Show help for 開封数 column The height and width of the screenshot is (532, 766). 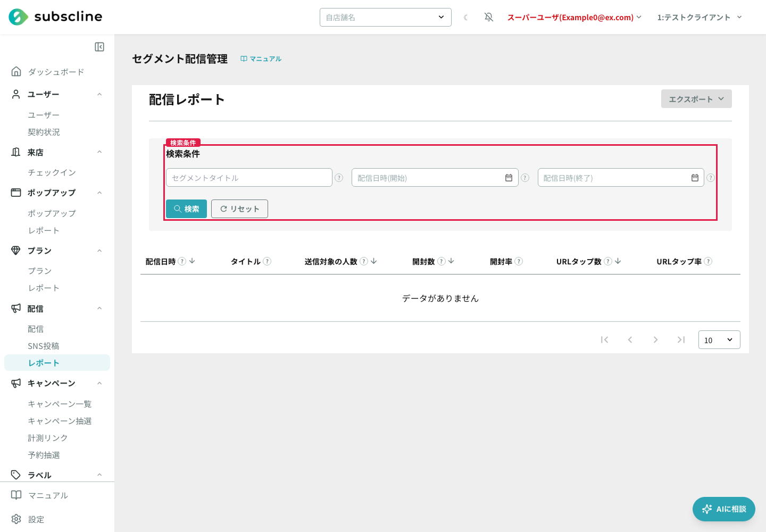(441, 261)
